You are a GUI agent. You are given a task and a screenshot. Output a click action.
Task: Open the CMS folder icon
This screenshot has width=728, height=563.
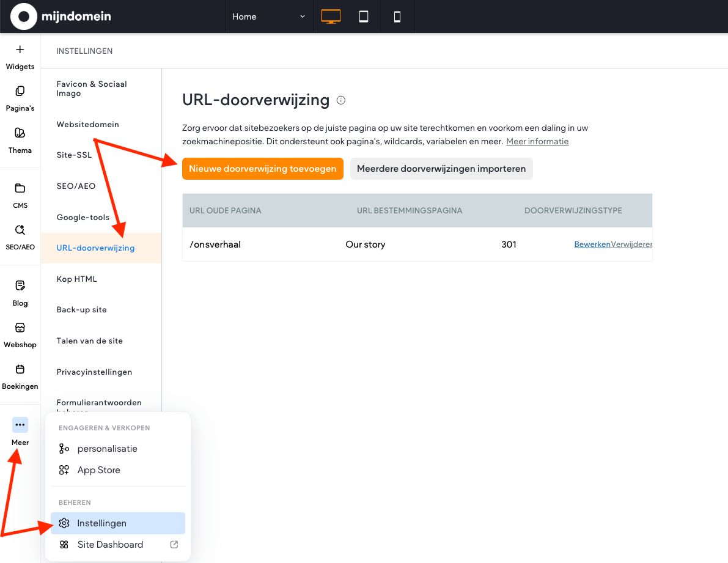[x=20, y=188]
